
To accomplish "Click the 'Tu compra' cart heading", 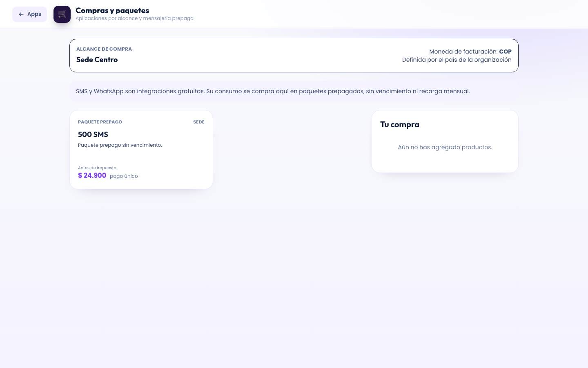I will click(400, 125).
